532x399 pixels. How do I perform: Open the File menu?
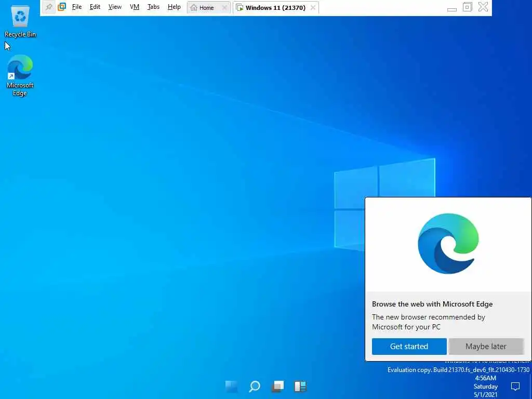pos(77,7)
